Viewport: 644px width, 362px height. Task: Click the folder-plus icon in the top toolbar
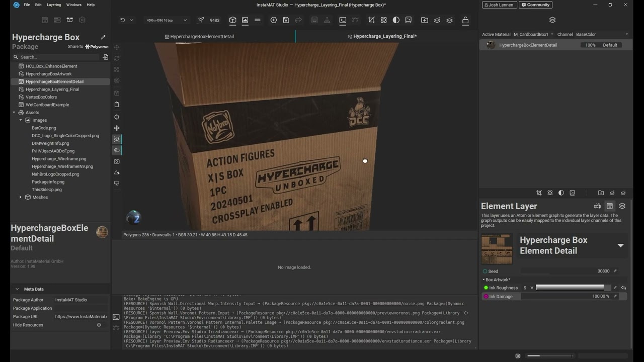click(425, 20)
